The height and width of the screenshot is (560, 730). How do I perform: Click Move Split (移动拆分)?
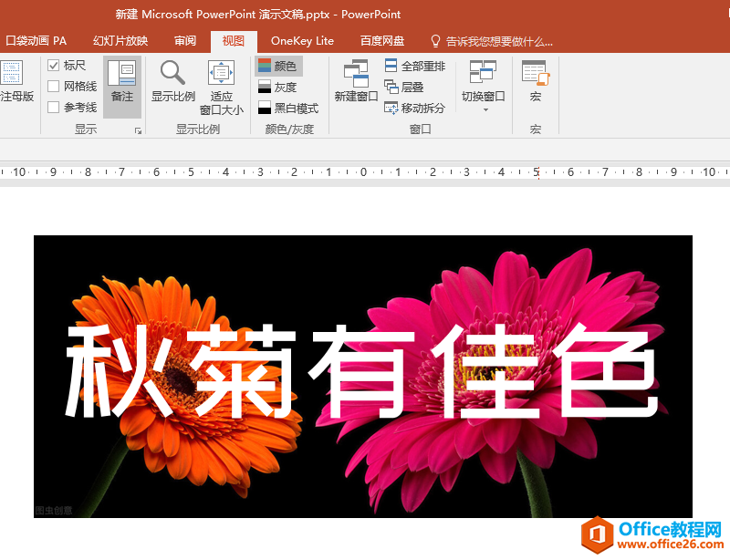point(415,108)
